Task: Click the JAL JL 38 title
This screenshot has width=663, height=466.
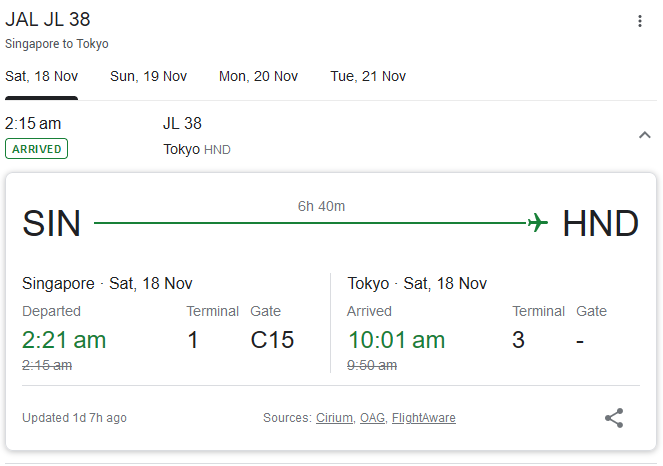Action: pyautogui.click(x=48, y=20)
